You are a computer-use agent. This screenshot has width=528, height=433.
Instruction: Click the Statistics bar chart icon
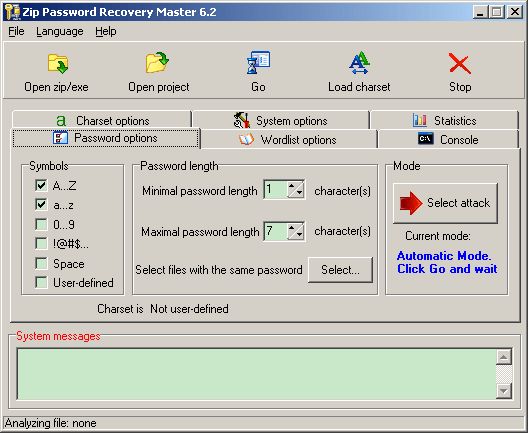[420, 120]
